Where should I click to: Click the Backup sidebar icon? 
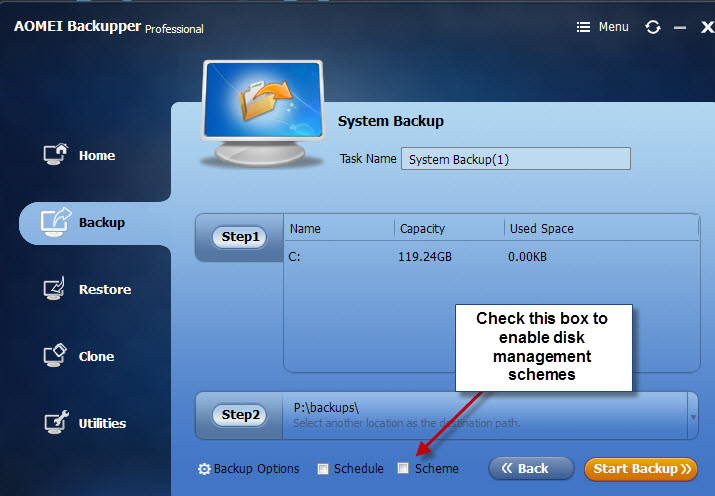click(x=56, y=222)
